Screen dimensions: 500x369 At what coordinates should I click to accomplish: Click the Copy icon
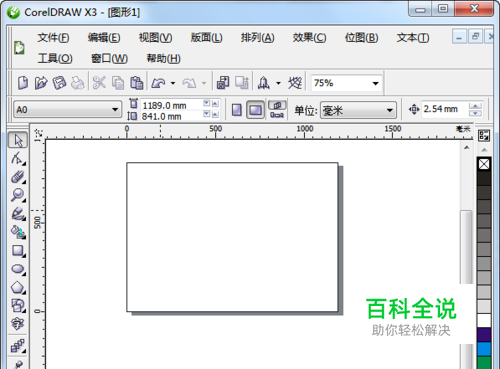click(118, 83)
